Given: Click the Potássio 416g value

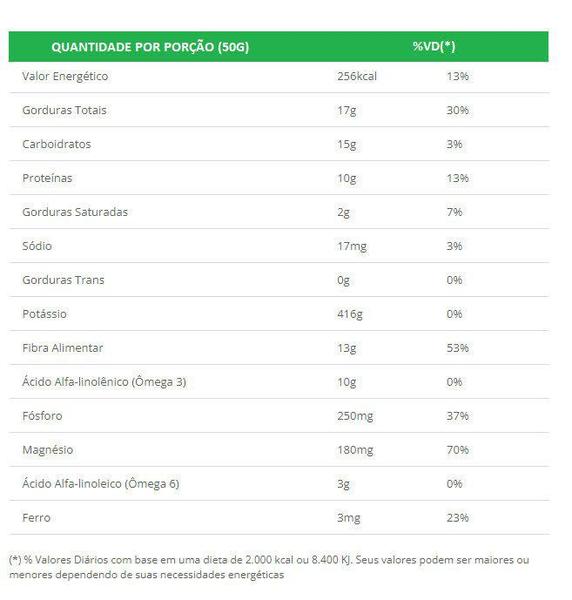Looking at the screenshot, I should (350, 314).
